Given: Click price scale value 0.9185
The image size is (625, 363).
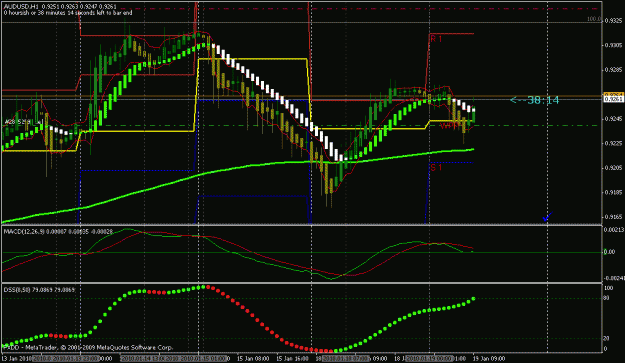Looking at the screenshot, I should click(x=614, y=192).
